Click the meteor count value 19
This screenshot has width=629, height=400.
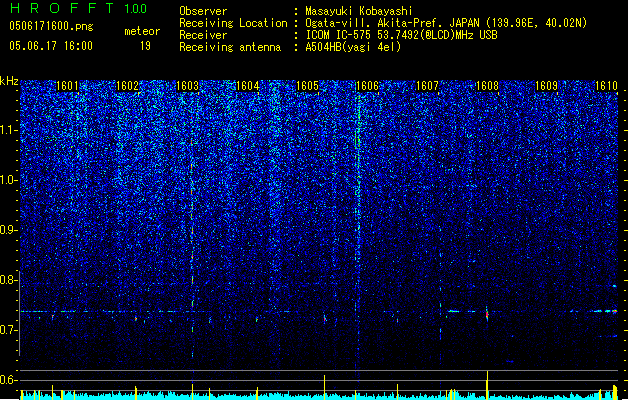point(145,46)
